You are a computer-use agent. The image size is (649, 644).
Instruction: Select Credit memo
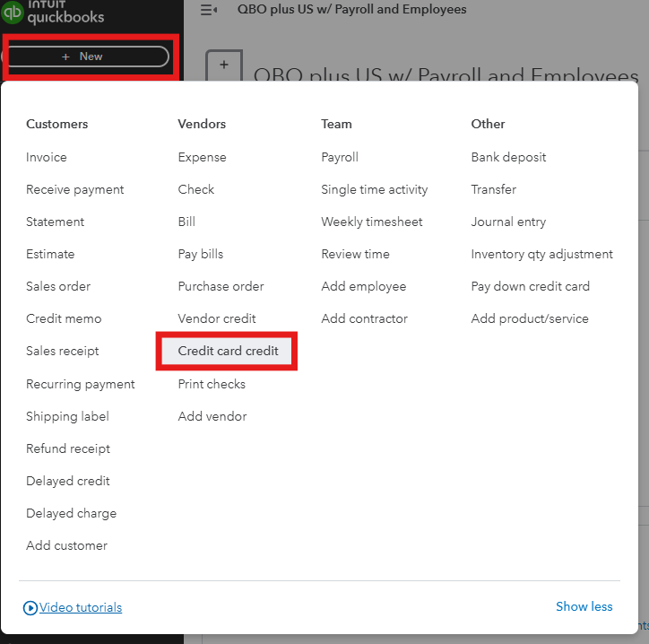coord(64,319)
